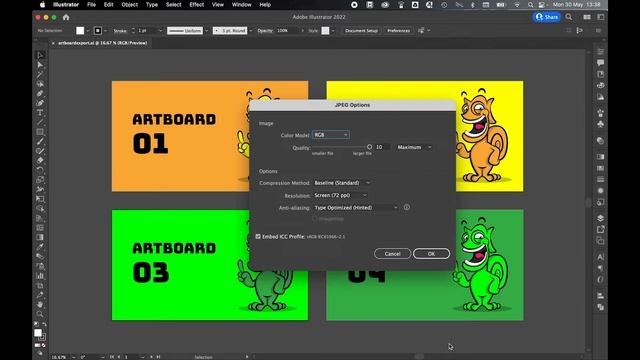Open the Resolution Screen (72 ppi) dropdown

pos(340,195)
